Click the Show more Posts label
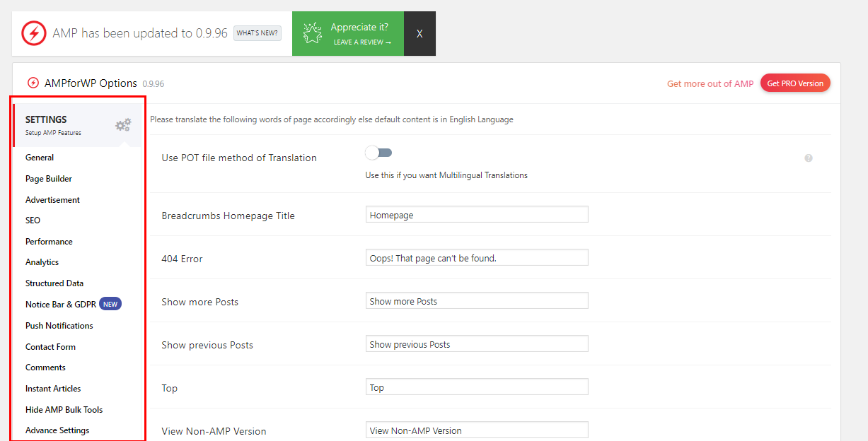The width and height of the screenshot is (868, 441). click(199, 302)
